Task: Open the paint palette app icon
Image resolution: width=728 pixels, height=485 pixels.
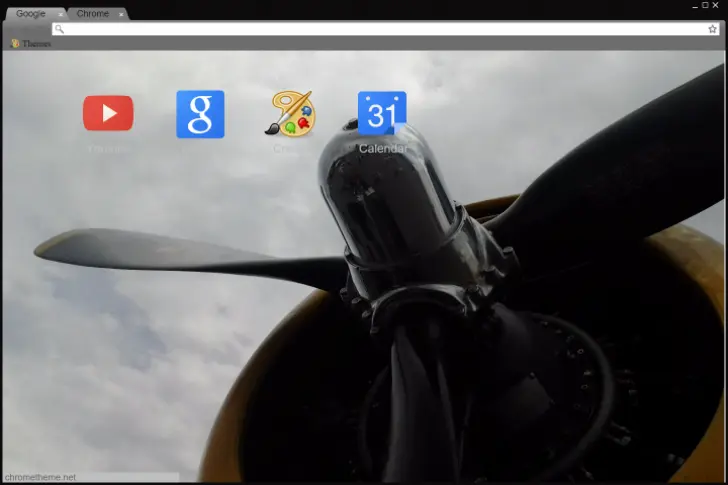Action: pyautogui.click(x=290, y=114)
